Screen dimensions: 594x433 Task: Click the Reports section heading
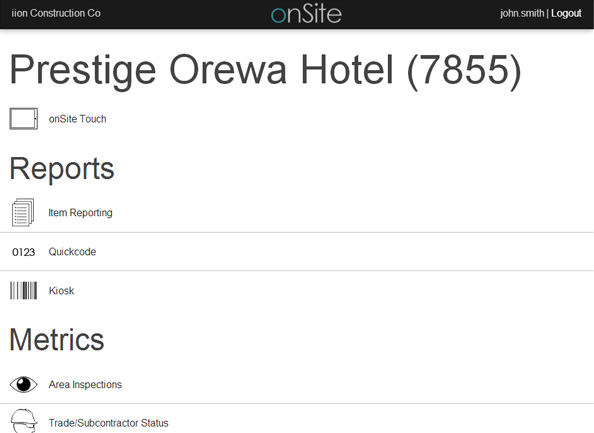pyautogui.click(x=62, y=169)
